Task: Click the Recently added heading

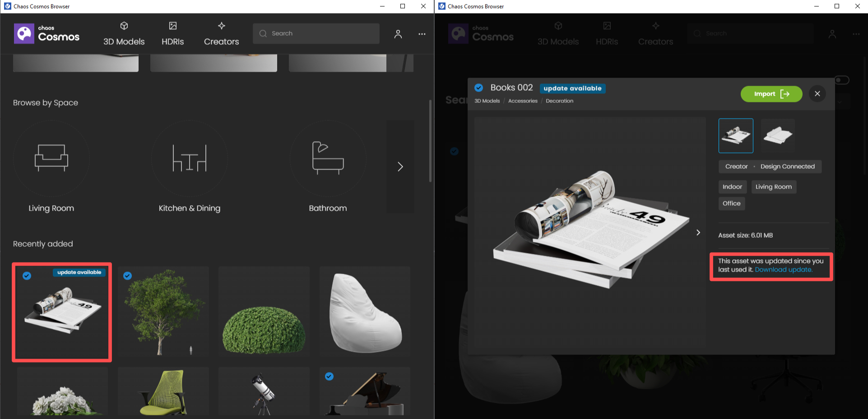Action: pos(43,244)
